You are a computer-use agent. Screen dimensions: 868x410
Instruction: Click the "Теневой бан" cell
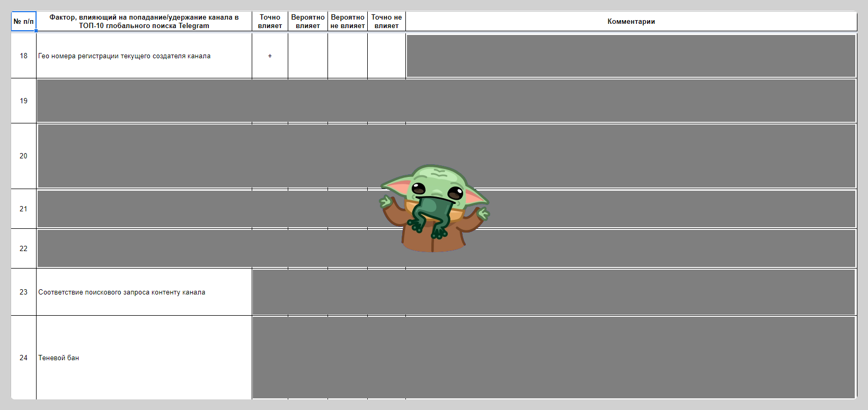click(x=144, y=358)
